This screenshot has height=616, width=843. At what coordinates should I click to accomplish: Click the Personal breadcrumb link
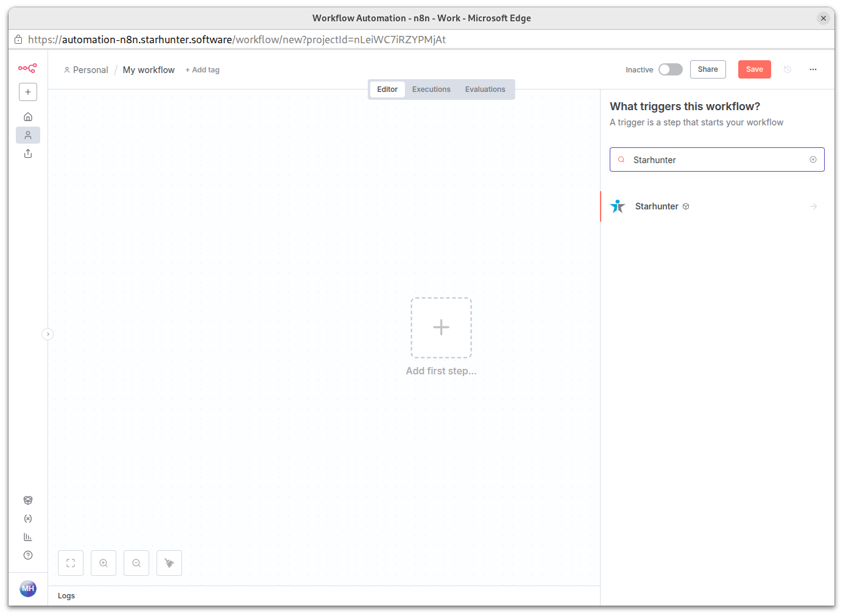(x=86, y=70)
